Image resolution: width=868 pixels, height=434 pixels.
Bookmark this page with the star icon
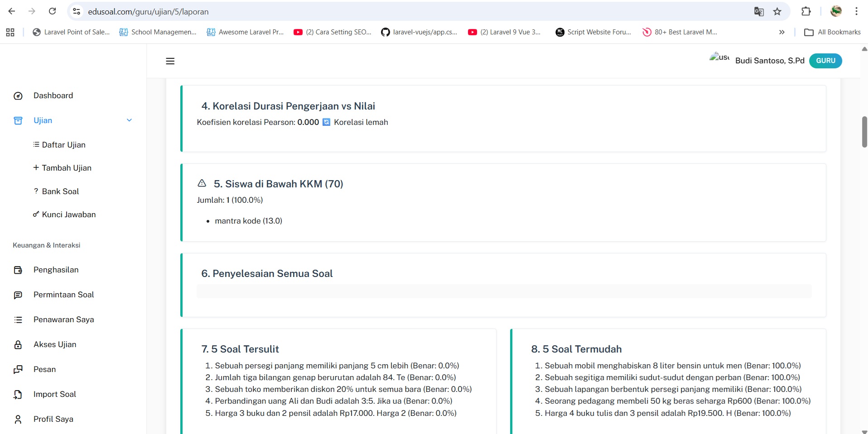pos(777,11)
